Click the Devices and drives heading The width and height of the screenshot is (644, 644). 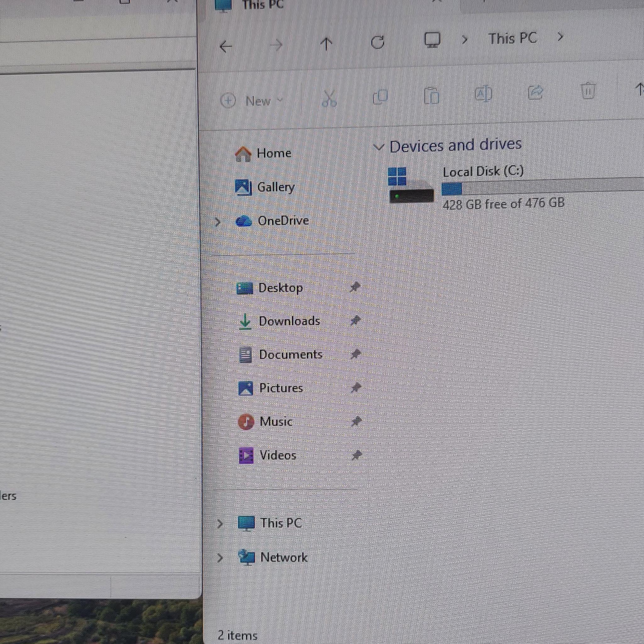point(455,145)
